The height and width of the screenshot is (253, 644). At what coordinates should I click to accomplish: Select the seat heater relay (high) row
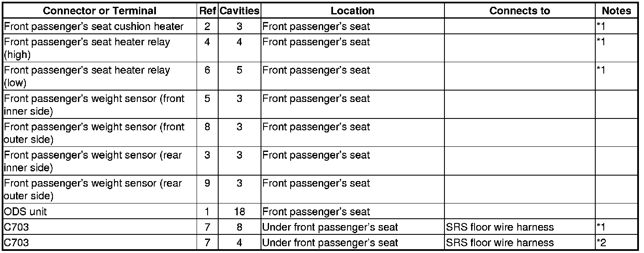click(x=320, y=47)
